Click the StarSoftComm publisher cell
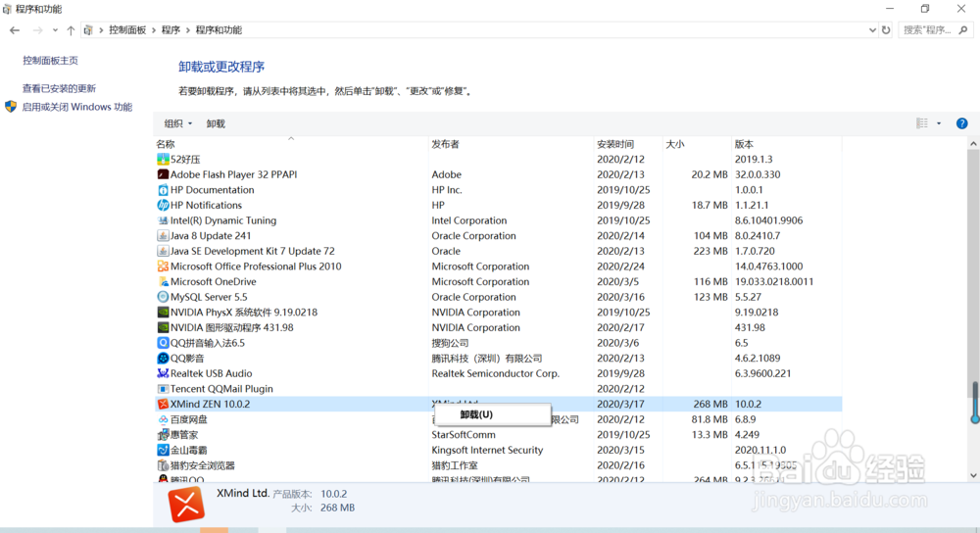The image size is (980, 533). click(x=464, y=435)
